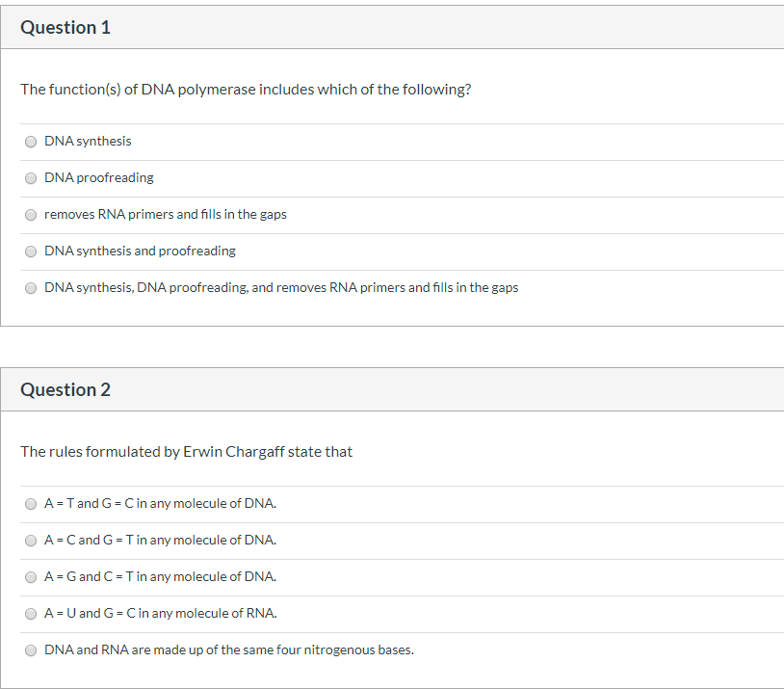Choose the "A = C and G = T" option
The width and height of the screenshot is (784, 689).
point(31,540)
